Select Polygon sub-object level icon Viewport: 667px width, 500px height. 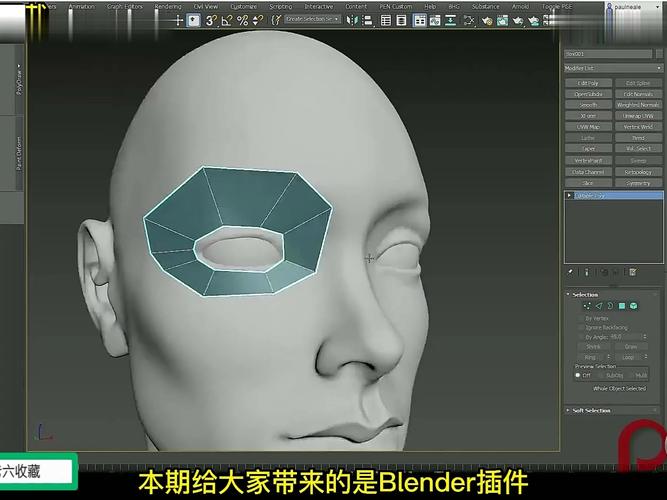click(622, 306)
